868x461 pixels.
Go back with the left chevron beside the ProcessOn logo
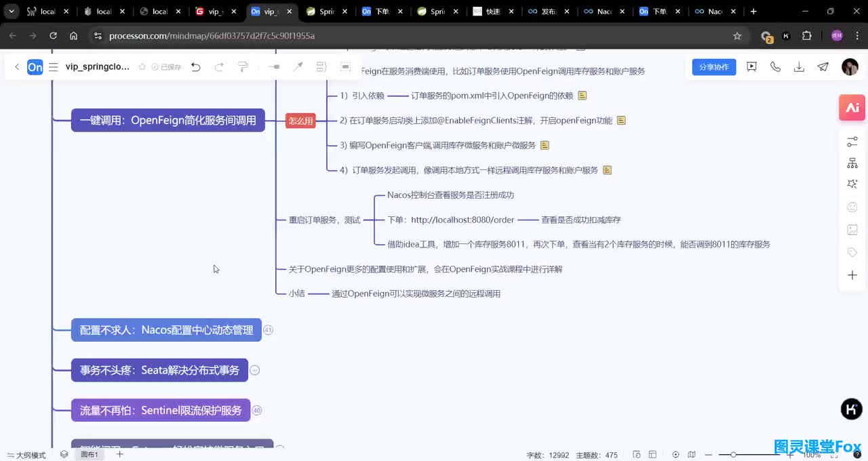pyautogui.click(x=17, y=67)
